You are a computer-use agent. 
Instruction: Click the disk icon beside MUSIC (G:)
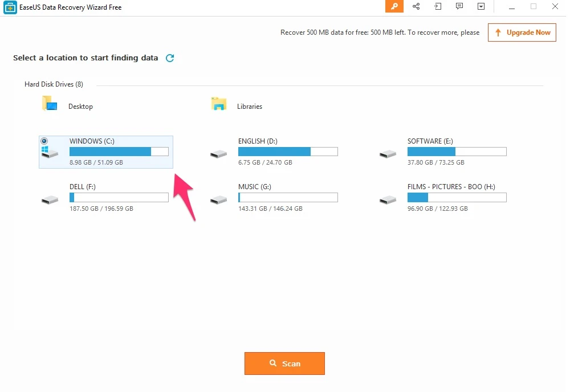click(219, 198)
